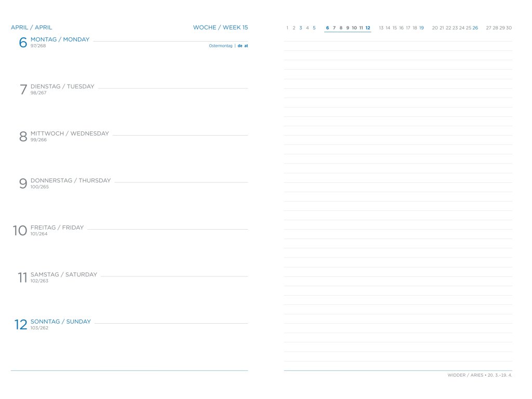532x399 pixels.
Task: Click the large day number 11
Action: [22, 277]
